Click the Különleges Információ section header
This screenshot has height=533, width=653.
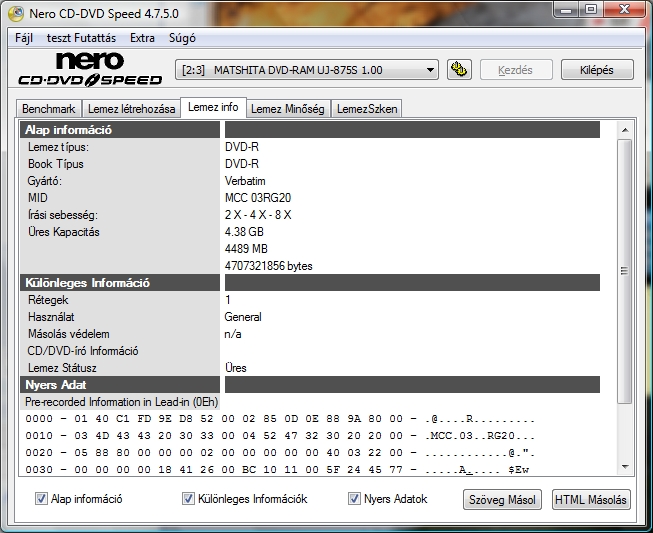coord(120,283)
